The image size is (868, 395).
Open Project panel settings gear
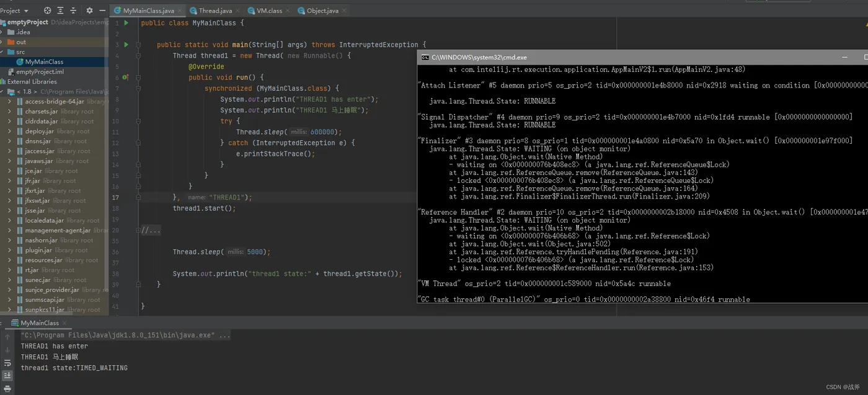(89, 11)
